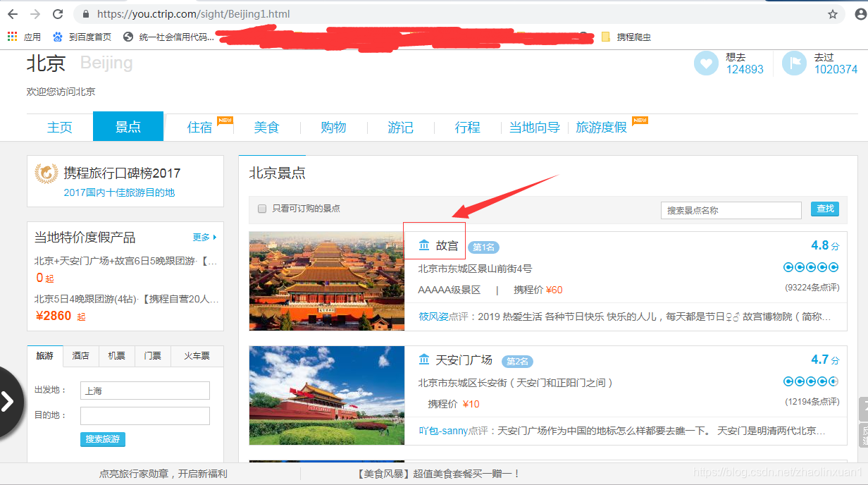Open the 统一社会信用代码 bookmark

(168, 37)
